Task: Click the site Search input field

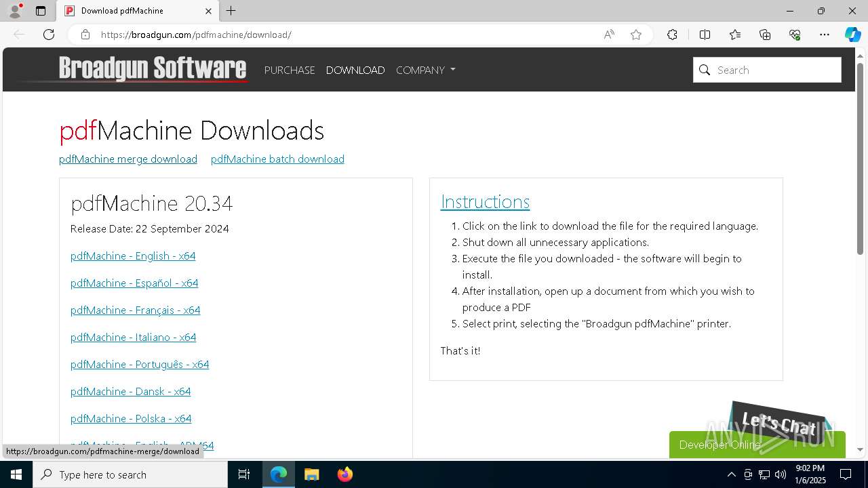Action: 767,70
